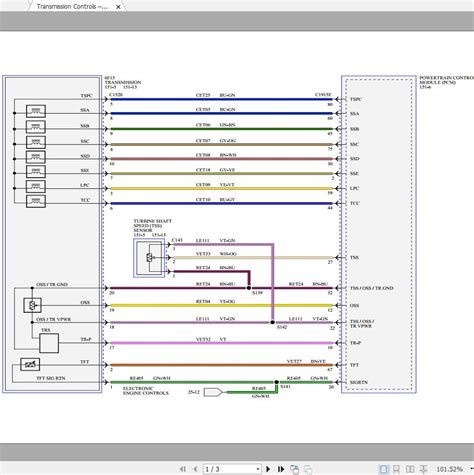Click the 1 / 3 page field

click(229, 469)
